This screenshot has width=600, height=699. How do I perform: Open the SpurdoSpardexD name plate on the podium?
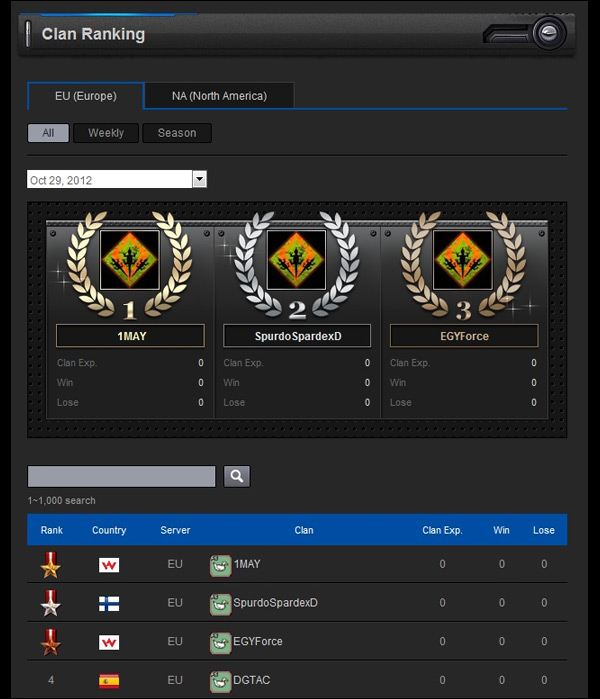(297, 336)
